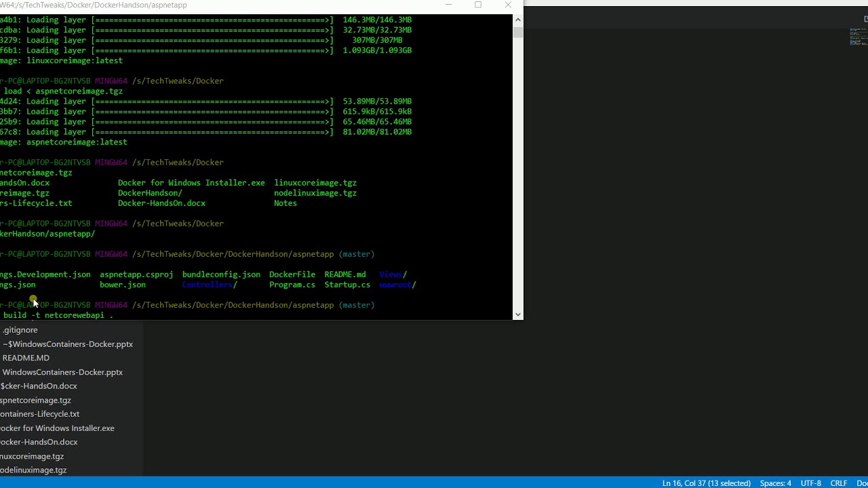Click the terminal command line 'build -t netcorewebapi .'
This screenshot has width=868, height=488.
(58, 315)
